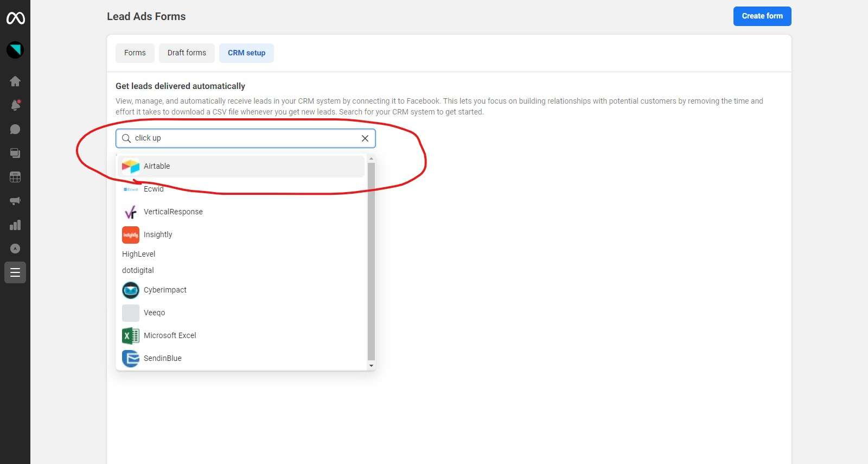The width and height of the screenshot is (868, 464).
Task: Select Microsoft Excel option
Action: [x=241, y=336]
